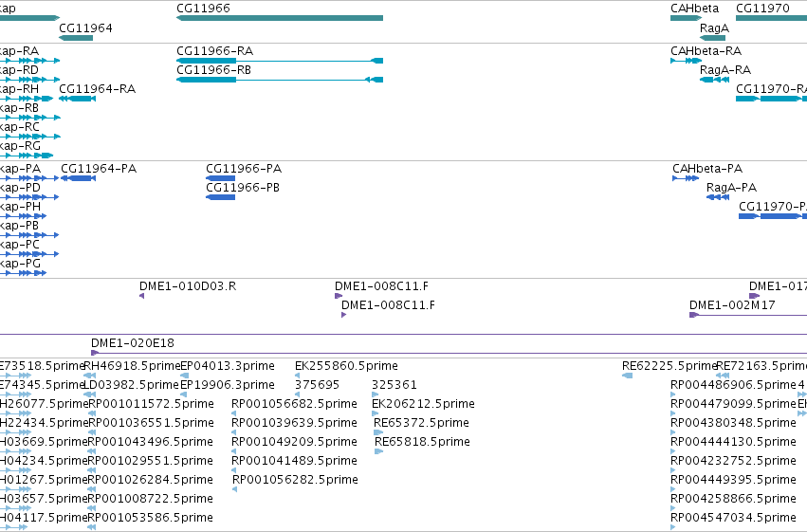Click EST RP001036551.5prime
This screenshot has width=807, height=532.
pos(92,432)
